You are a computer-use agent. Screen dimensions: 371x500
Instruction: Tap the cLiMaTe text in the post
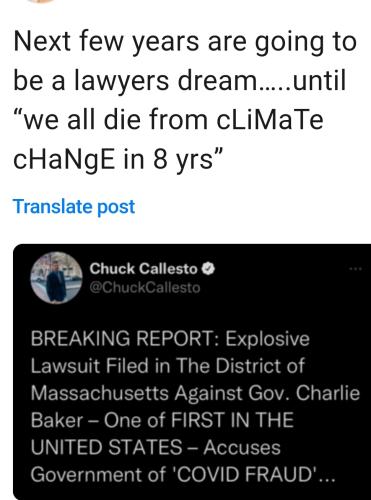pyautogui.click(x=270, y=120)
